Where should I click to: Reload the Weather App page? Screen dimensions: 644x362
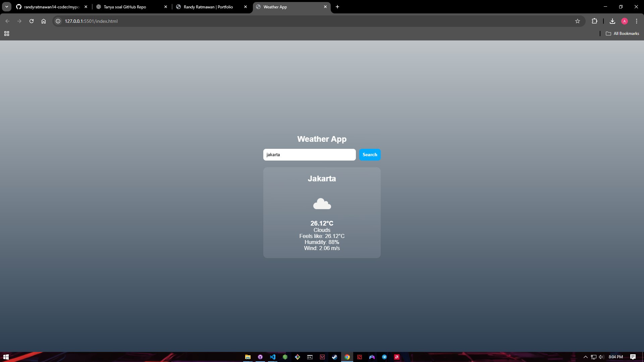point(32,21)
